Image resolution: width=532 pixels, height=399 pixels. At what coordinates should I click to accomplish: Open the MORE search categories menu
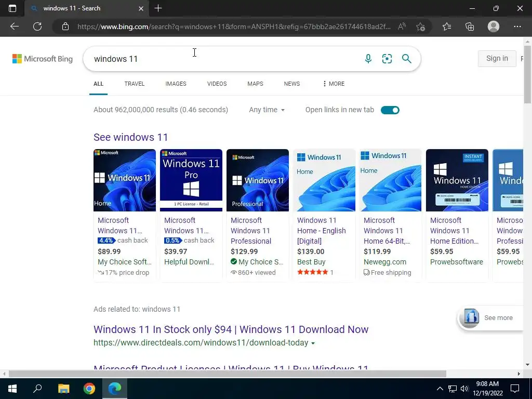334,84
